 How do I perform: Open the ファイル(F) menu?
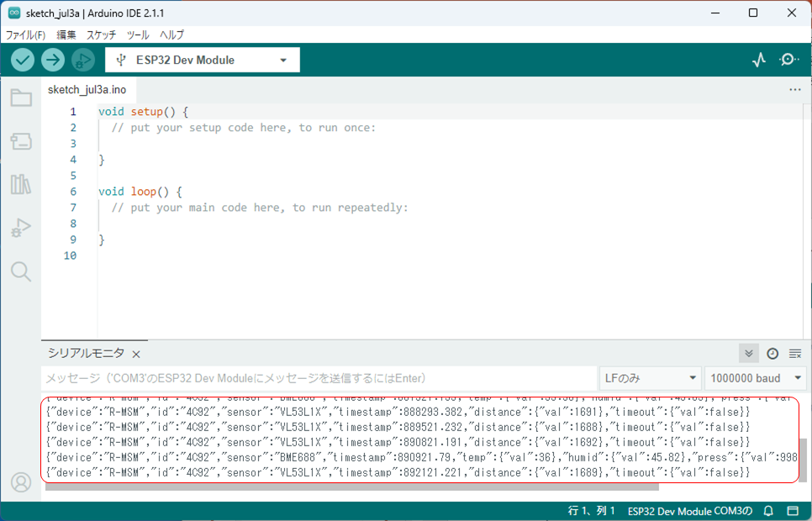coord(25,34)
